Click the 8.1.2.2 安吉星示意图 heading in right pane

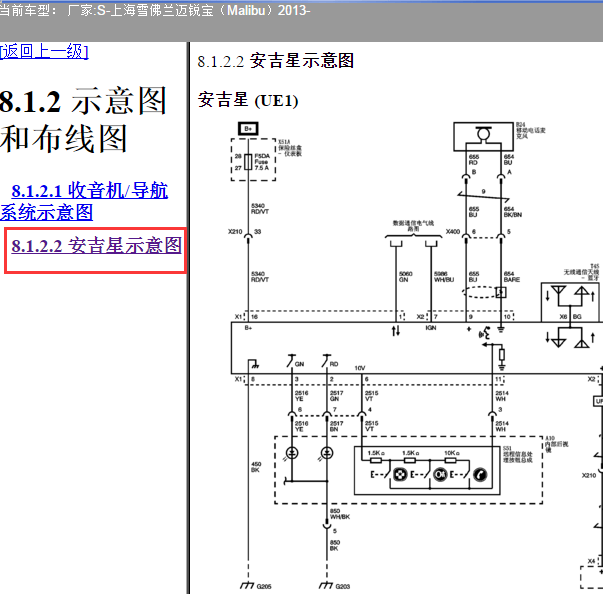pos(275,61)
